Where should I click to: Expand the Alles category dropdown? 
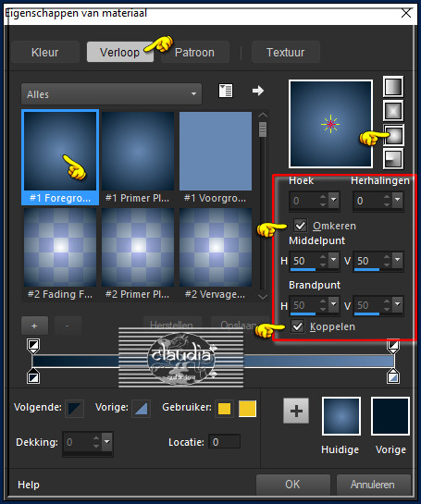(111, 93)
